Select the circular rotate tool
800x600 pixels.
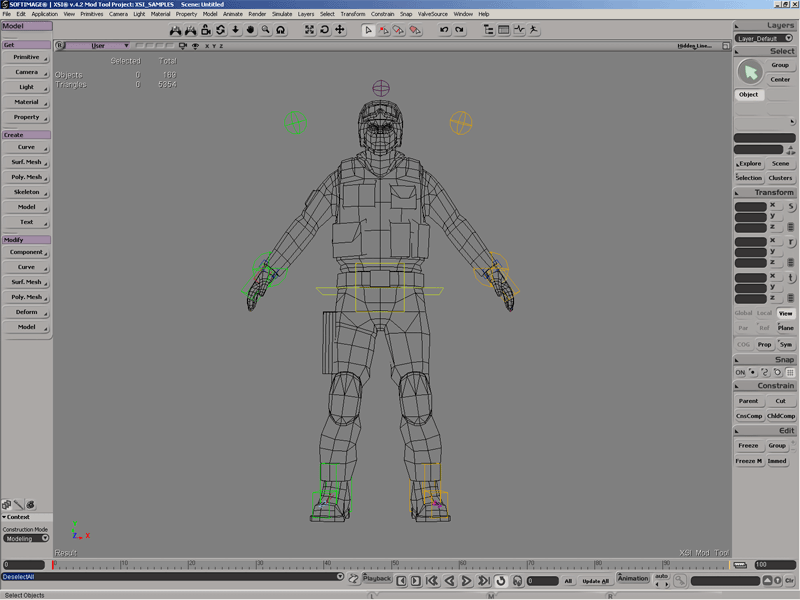click(324, 30)
